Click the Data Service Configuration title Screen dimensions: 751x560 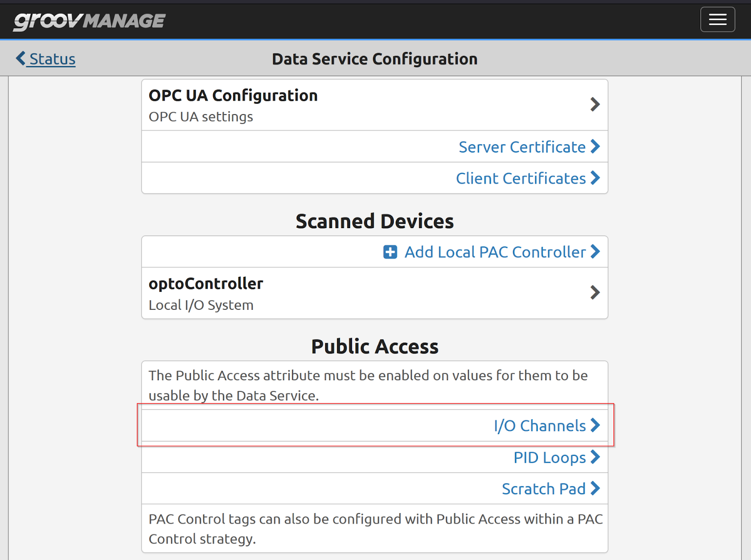375,59
